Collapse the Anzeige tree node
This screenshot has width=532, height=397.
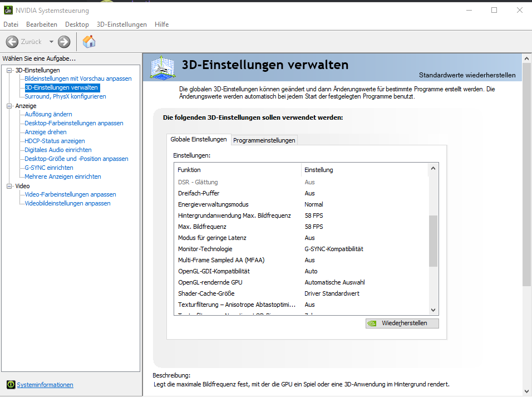[9, 106]
